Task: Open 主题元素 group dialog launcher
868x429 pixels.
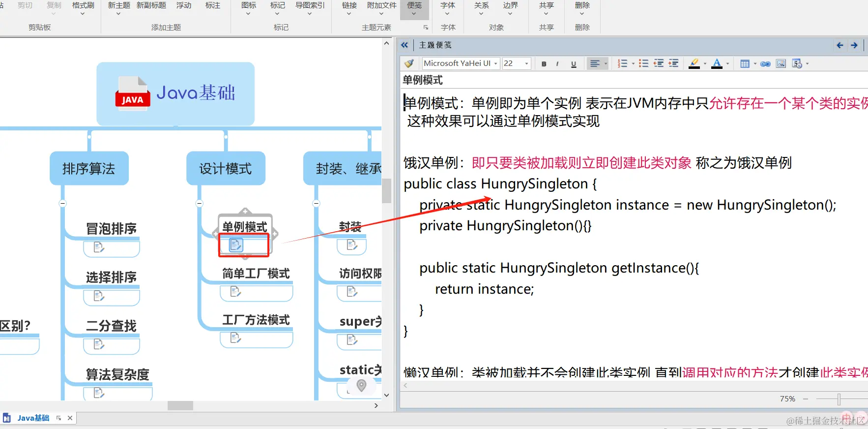Action: tap(426, 28)
